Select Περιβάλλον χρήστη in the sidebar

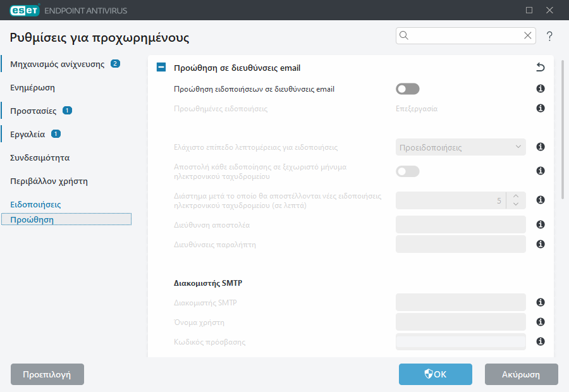pos(49,181)
